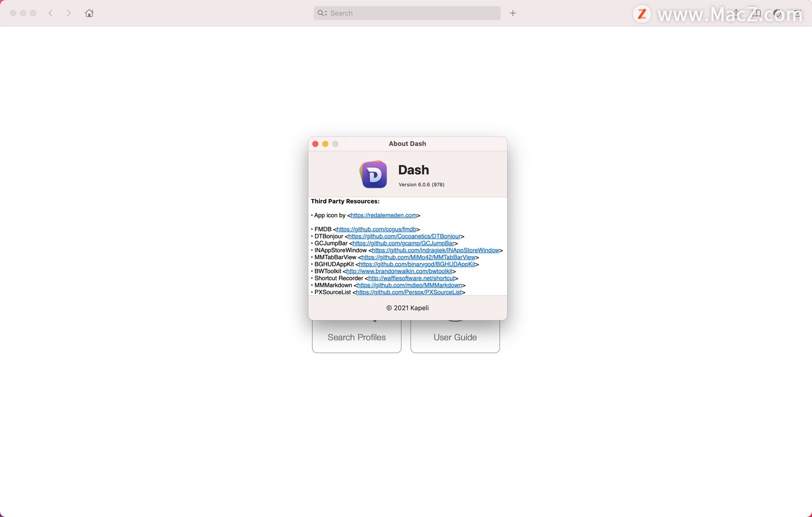The image size is (812, 517).
Task: Open the MMTabBarView GitHub link
Action: (x=418, y=257)
